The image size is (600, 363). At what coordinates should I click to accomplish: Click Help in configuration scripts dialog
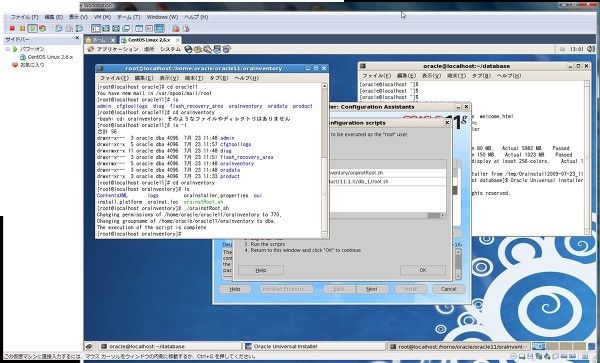(261, 270)
